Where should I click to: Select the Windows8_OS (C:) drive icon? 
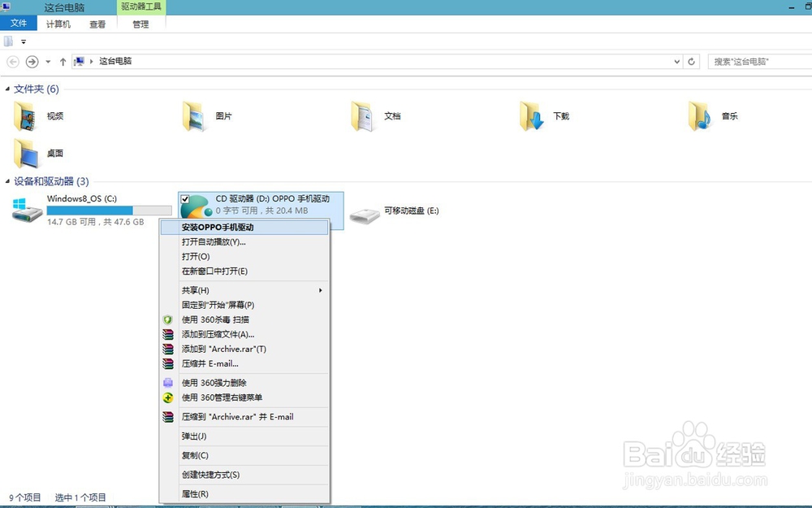point(27,210)
